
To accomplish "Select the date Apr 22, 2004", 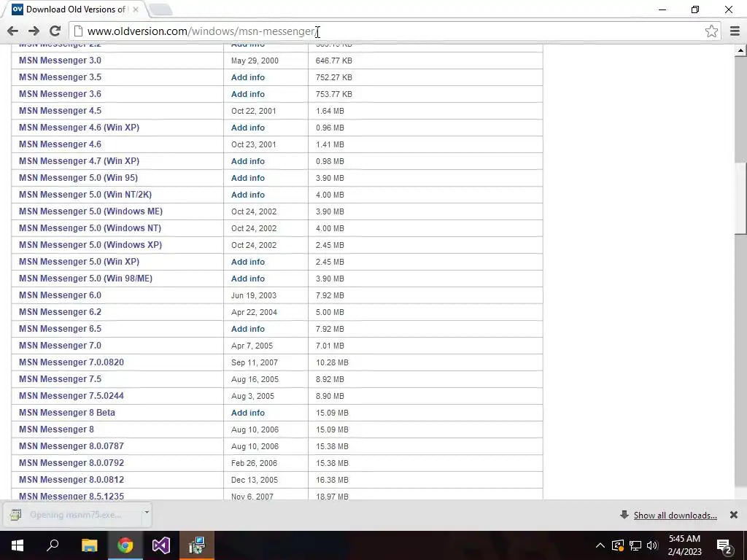I will pos(254,312).
